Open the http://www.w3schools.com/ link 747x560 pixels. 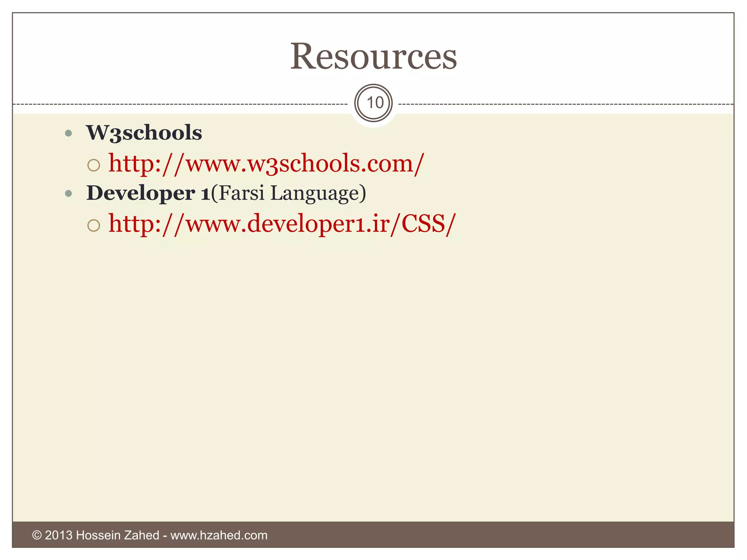point(266,164)
